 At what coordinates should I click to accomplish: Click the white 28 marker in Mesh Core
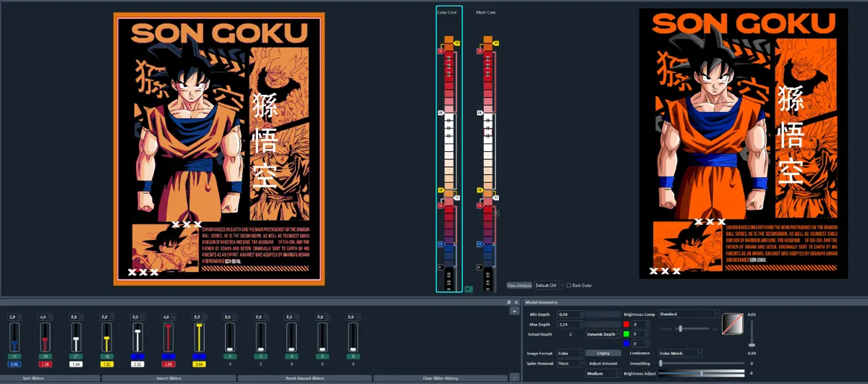click(x=480, y=113)
